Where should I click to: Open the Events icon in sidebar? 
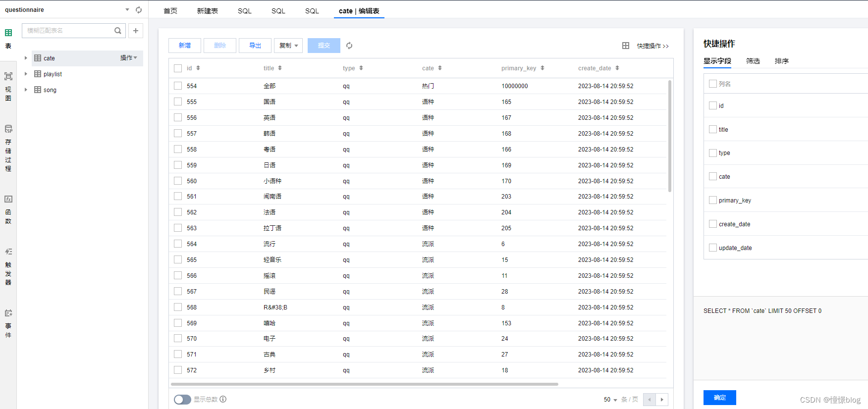tap(8, 313)
